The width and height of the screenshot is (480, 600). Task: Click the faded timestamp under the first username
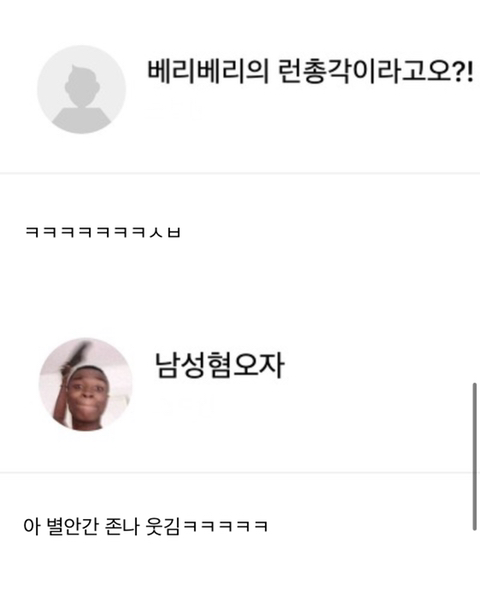[x=172, y=114]
